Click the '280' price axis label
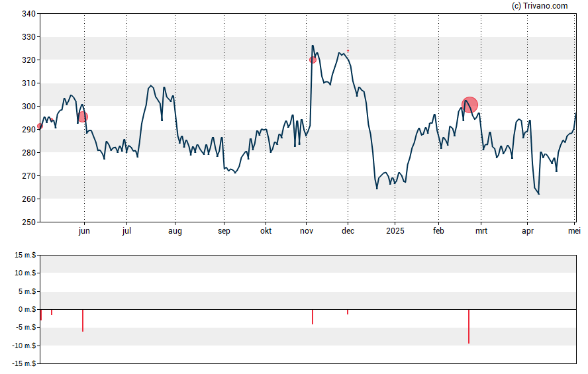The height and width of the screenshot is (374, 588). tap(29, 153)
